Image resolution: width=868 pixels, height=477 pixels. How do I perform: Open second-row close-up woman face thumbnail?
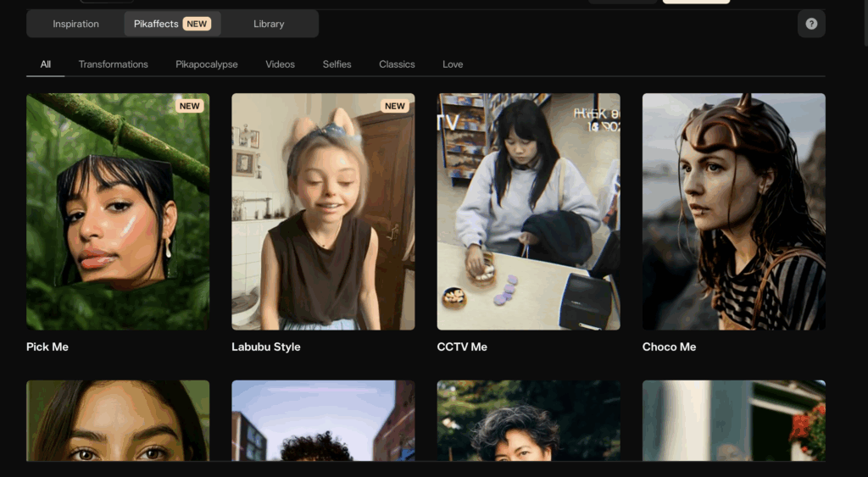(x=118, y=421)
